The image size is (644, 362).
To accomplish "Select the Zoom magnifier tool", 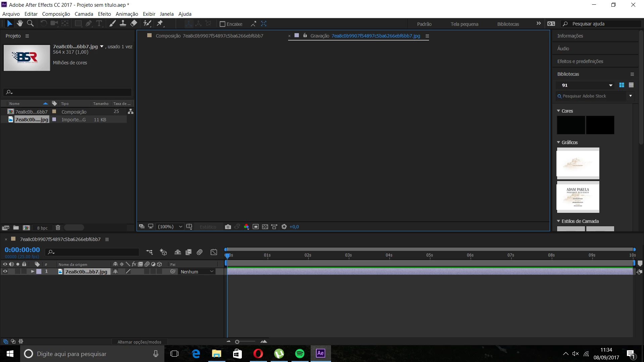I will click(30, 23).
